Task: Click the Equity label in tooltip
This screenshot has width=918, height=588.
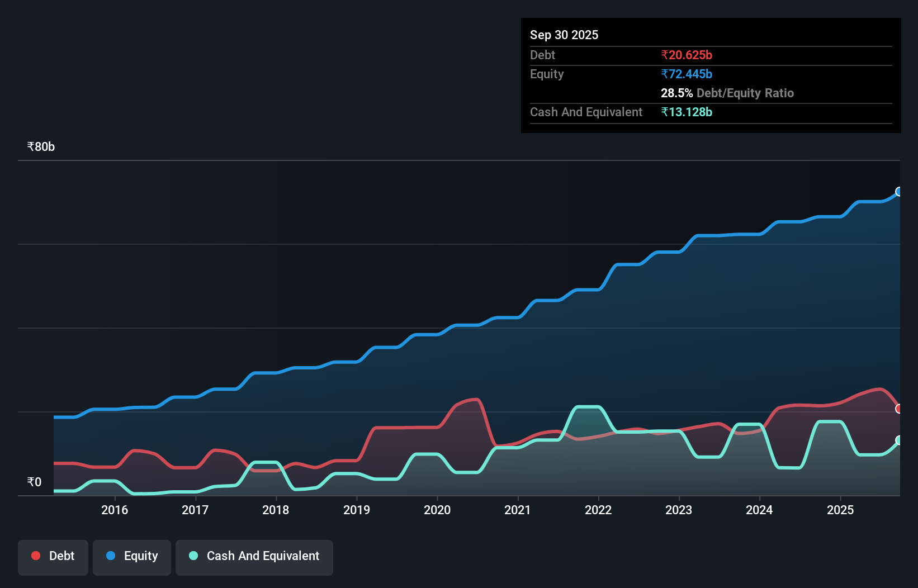Action: pyautogui.click(x=547, y=74)
